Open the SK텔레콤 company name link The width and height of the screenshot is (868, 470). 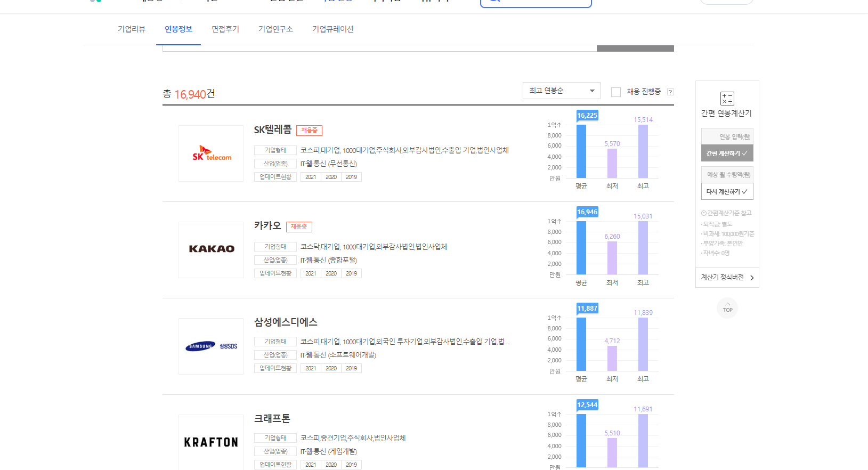tap(273, 129)
